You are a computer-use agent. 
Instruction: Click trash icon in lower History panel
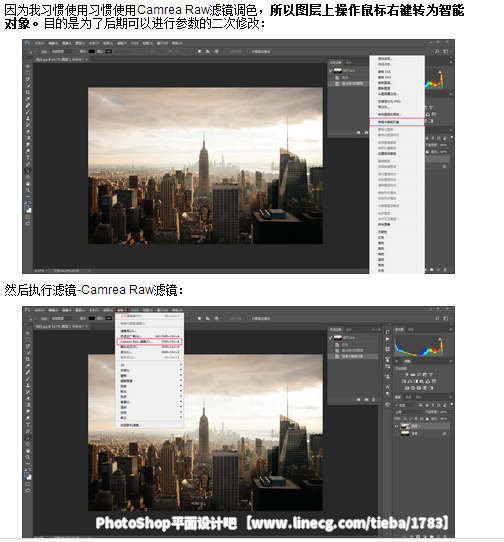373,399
